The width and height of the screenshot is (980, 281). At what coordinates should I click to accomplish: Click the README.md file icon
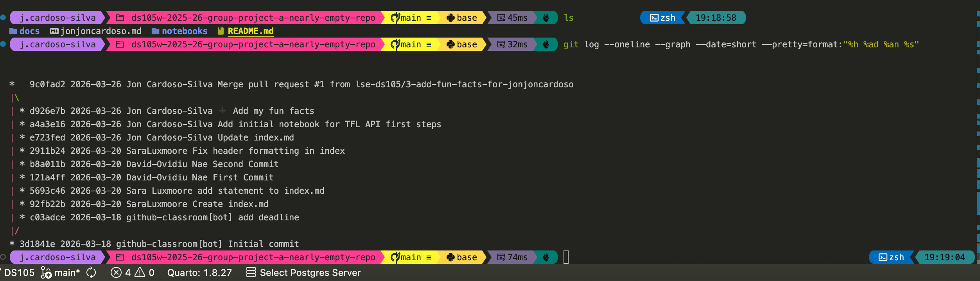pos(221,31)
